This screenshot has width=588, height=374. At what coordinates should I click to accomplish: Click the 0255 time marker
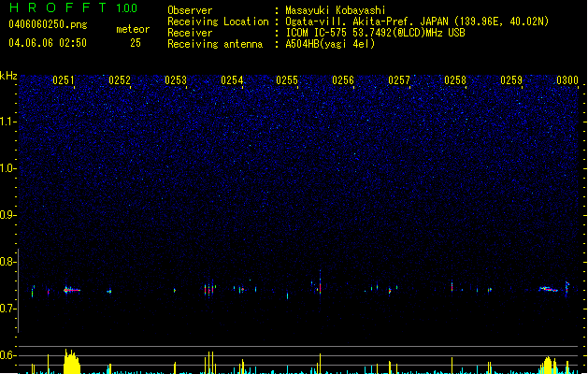pyautogui.click(x=287, y=79)
